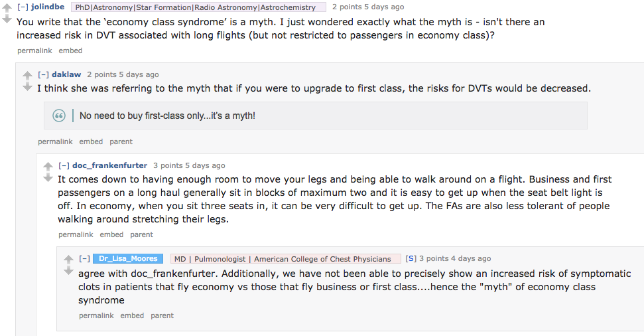The width and height of the screenshot is (644, 336).
Task: Downvote doc_frankenfurter's comment
Action: point(48,178)
